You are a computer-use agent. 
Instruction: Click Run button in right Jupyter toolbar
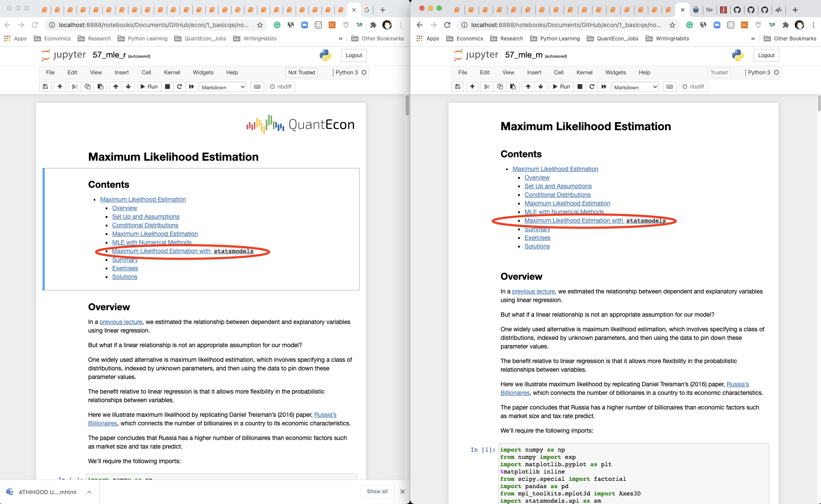pos(562,87)
